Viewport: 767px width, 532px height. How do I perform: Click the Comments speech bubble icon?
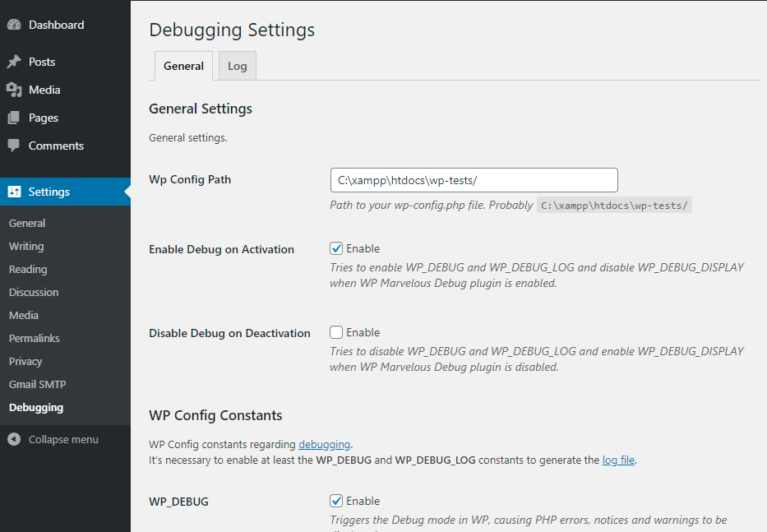coord(14,146)
